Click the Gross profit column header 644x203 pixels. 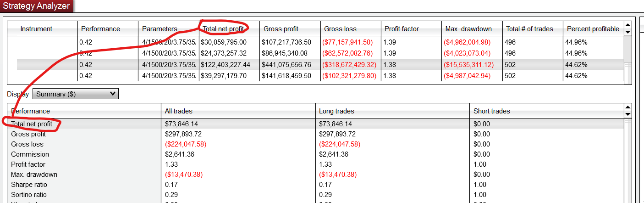pyautogui.click(x=281, y=28)
